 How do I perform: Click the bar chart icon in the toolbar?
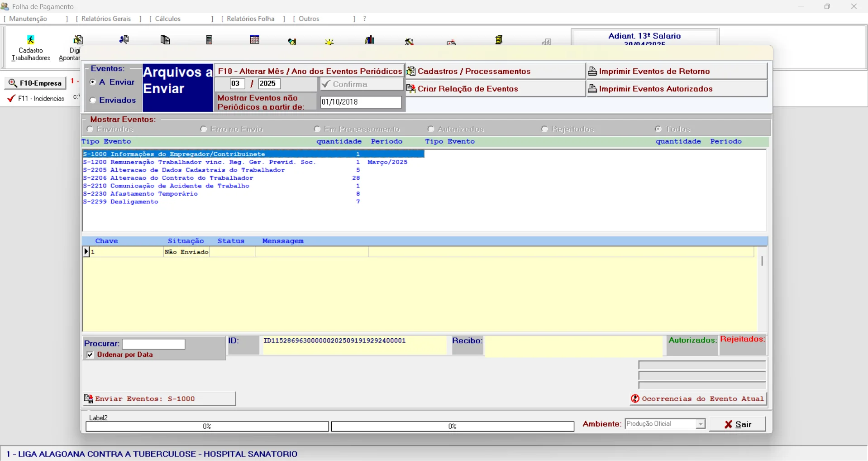[370, 40]
